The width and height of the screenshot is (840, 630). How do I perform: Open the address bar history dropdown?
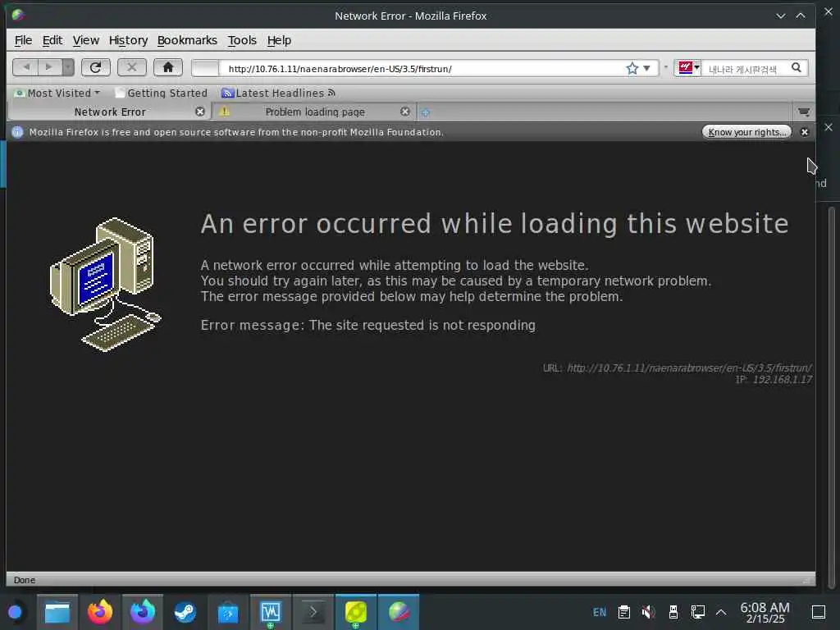[646, 68]
